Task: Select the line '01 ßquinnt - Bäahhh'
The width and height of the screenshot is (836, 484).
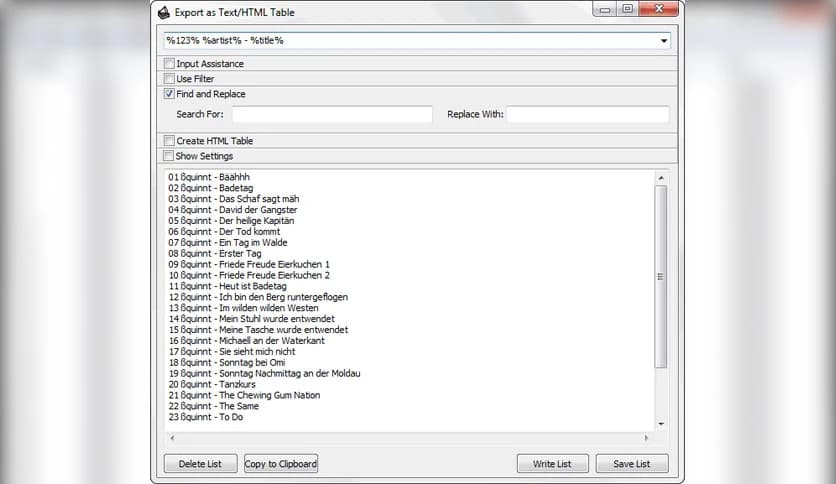Action: tap(209, 177)
